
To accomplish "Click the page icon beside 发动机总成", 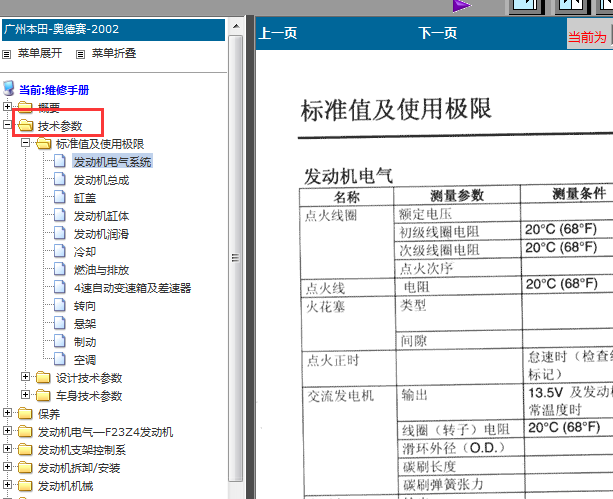I will pyautogui.click(x=59, y=179).
